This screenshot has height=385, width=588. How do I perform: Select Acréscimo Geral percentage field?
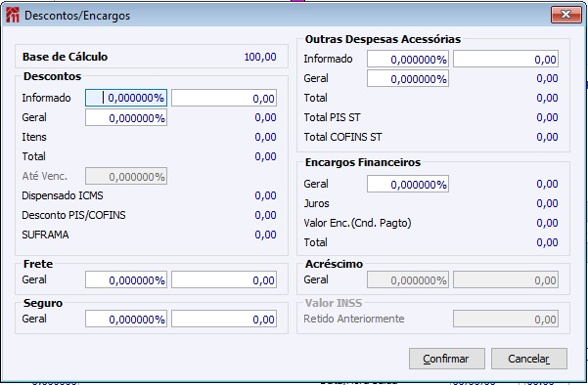pos(408,279)
